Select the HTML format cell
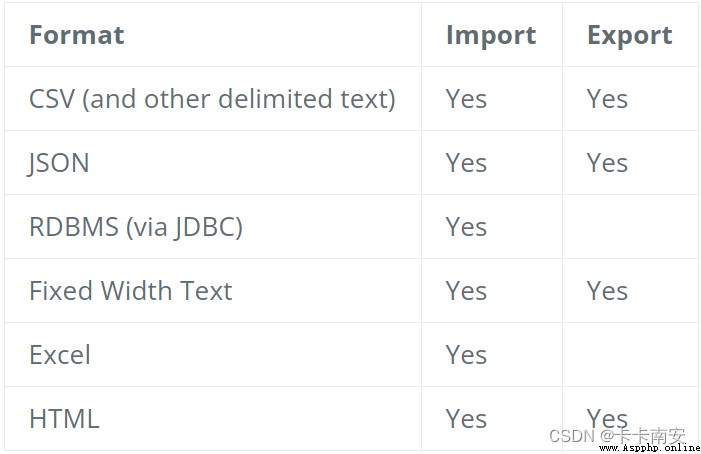Image resolution: width=701 pixels, height=454 pixels. tap(64, 419)
